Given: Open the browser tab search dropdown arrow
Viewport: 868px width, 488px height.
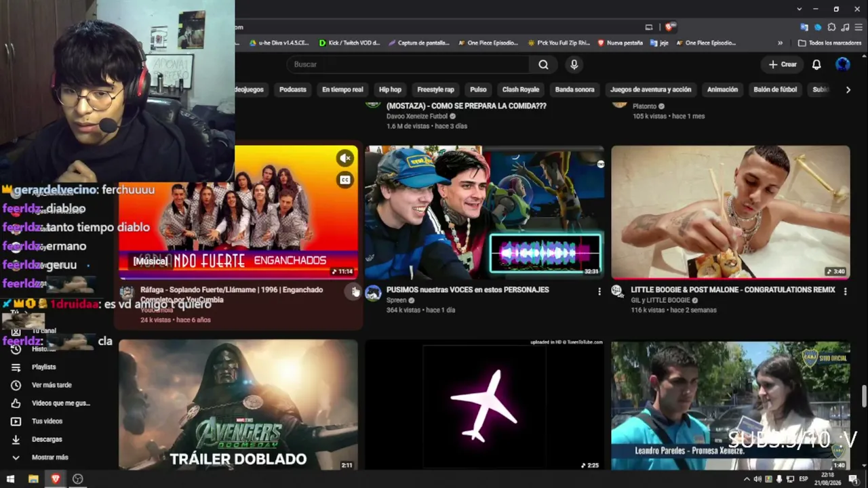Looking at the screenshot, I should click(x=800, y=9).
